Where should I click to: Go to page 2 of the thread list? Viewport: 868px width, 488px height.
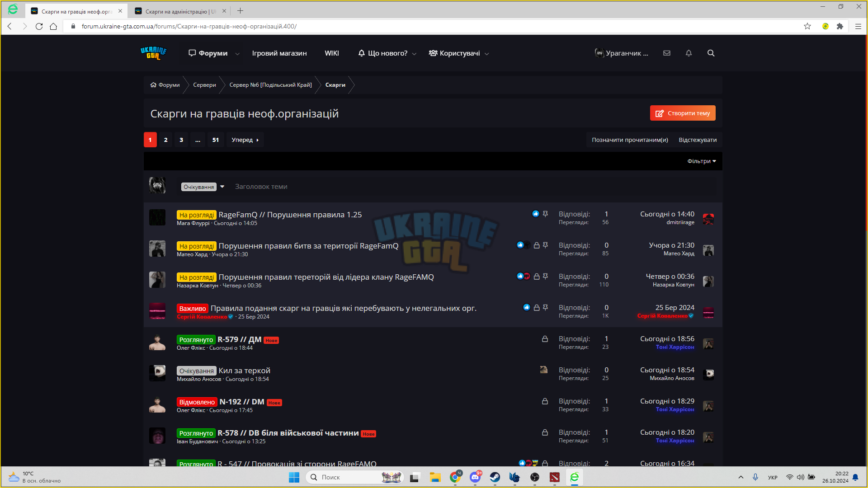pyautogui.click(x=166, y=140)
